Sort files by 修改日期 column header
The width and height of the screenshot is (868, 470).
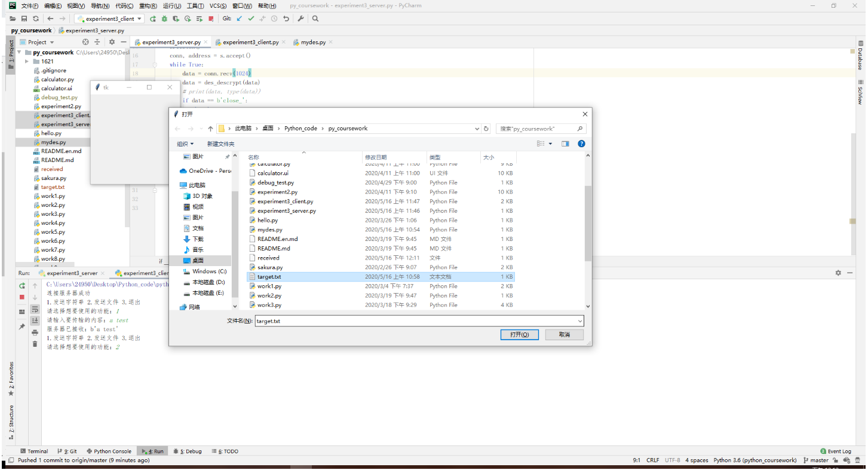point(376,157)
